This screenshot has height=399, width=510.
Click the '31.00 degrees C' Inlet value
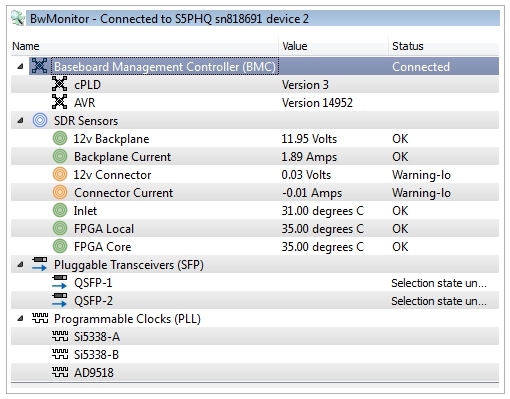point(322,211)
